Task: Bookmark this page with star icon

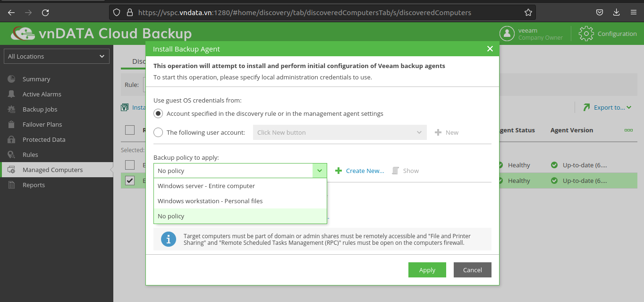Action: point(528,13)
